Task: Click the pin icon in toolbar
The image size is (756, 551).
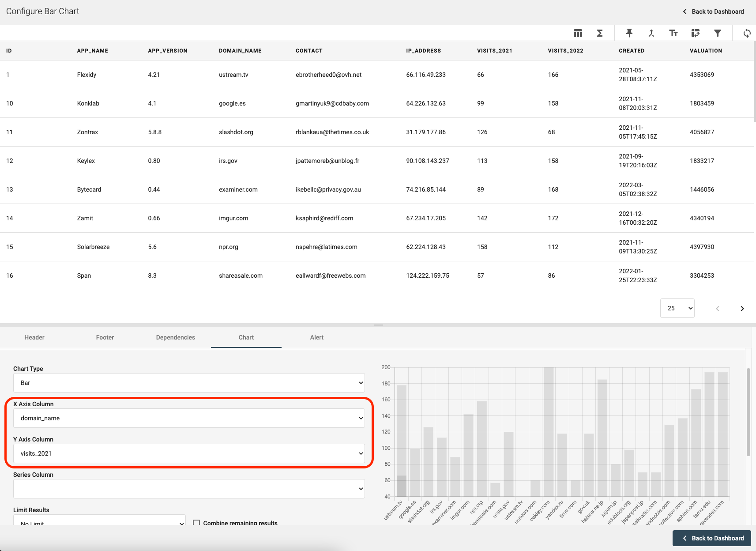Action: [629, 33]
